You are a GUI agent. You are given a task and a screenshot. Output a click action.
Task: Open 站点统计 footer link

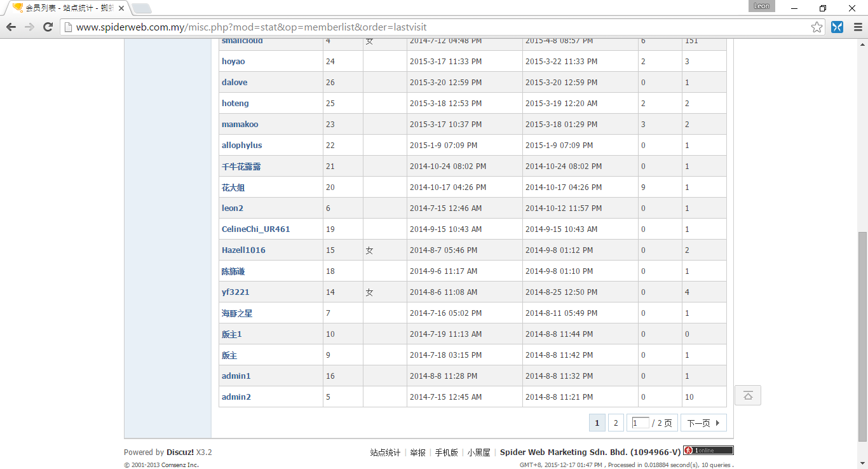coord(385,452)
